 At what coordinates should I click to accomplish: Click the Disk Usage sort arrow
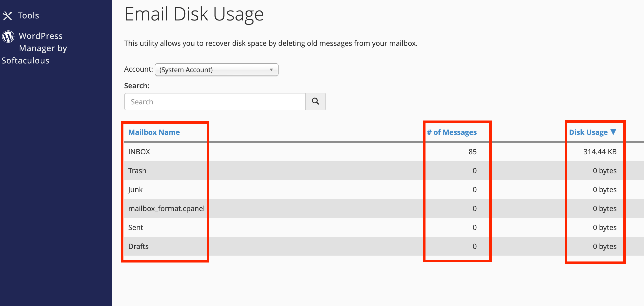tap(613, 132)
